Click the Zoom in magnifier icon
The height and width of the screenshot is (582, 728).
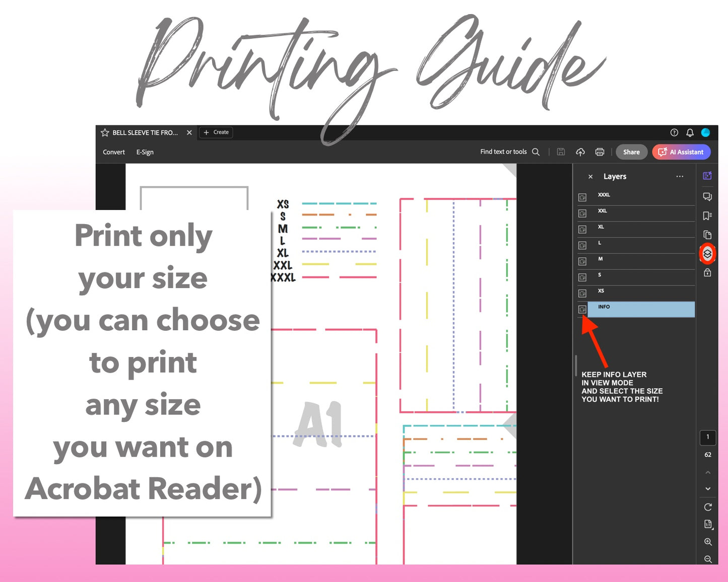708,542
